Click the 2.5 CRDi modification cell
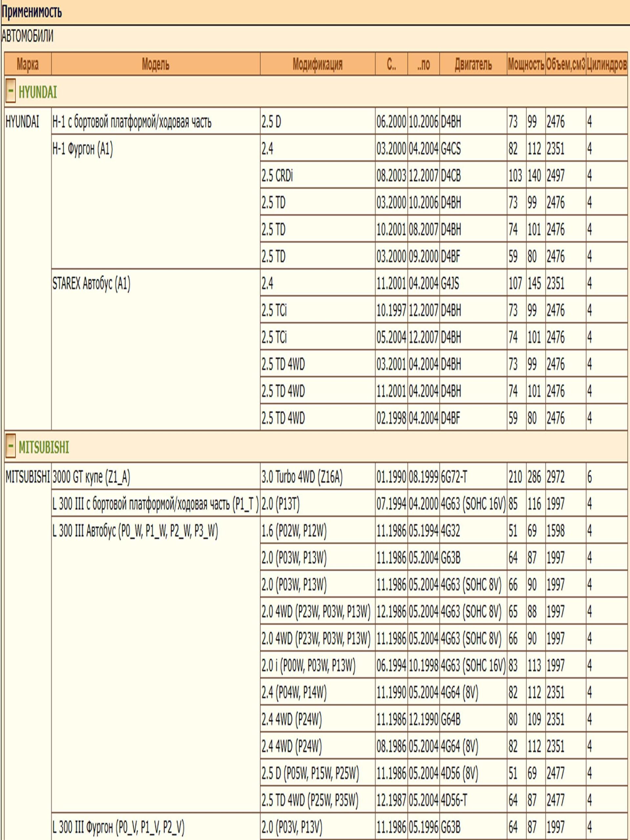630x840 pixels. tap(277, 176)
